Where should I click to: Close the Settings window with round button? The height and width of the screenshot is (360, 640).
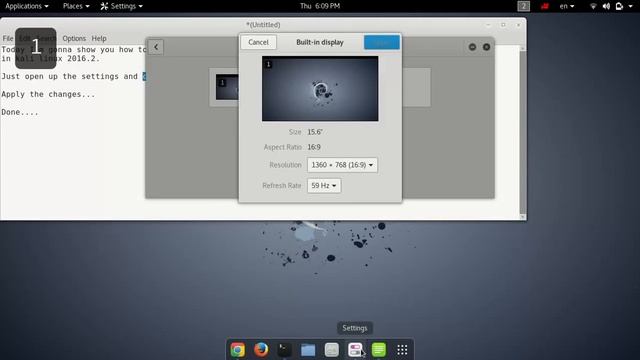point(487,47)
